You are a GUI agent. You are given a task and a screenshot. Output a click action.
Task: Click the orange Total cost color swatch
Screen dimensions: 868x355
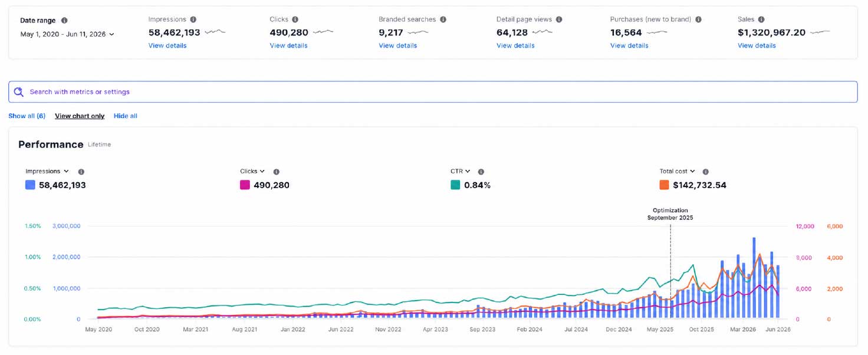pyautogui.click(x=664, y=185)
